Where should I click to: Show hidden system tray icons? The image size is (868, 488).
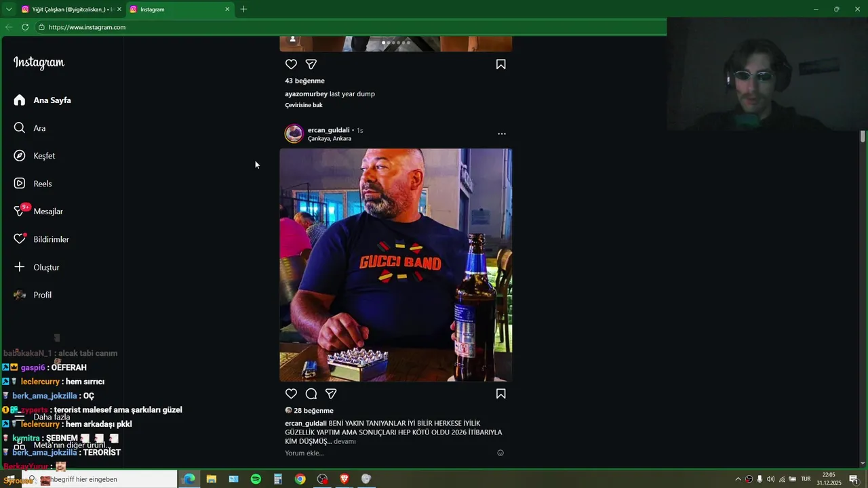point(738,479)
